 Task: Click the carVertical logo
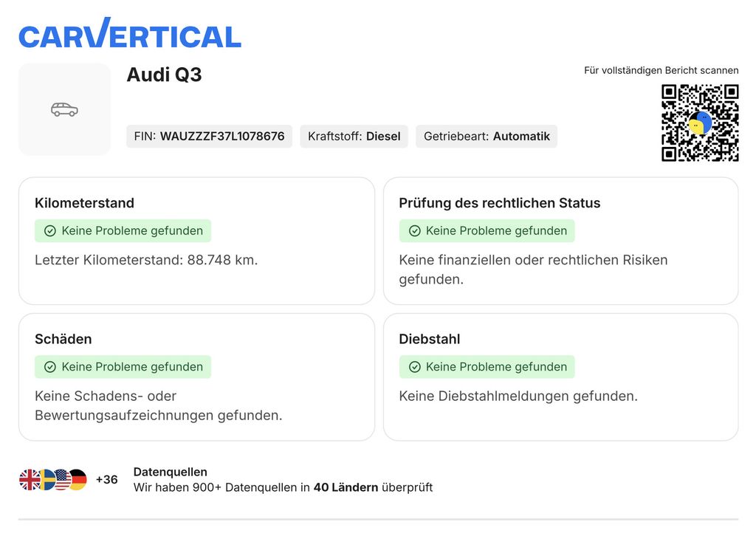(x=130, y=34)
